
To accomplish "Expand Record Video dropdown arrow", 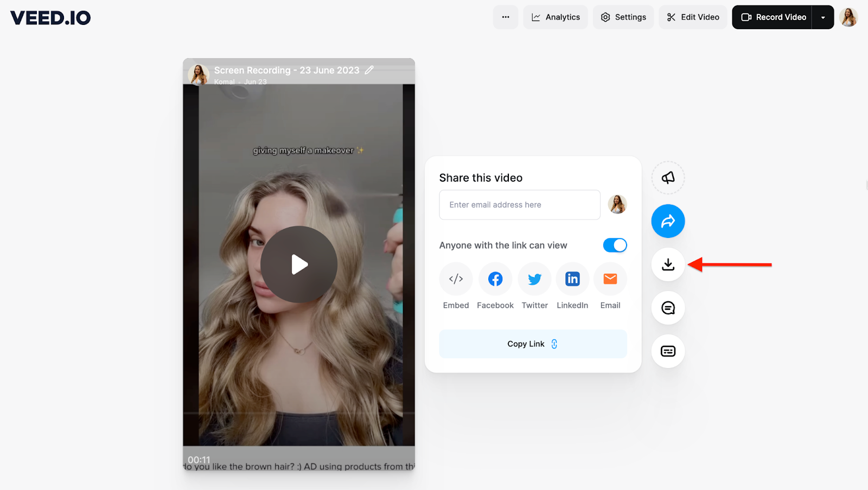I will tap(823, 17).
